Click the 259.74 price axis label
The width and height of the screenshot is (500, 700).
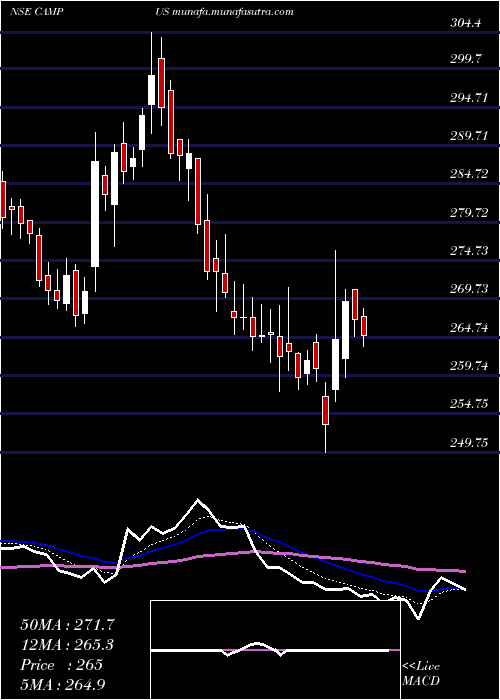tap(469, 367)
